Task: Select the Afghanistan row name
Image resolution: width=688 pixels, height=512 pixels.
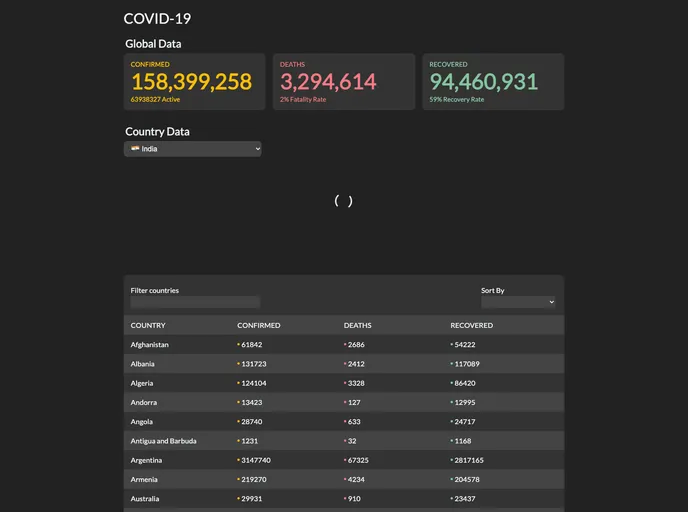Action: point(150,345)
